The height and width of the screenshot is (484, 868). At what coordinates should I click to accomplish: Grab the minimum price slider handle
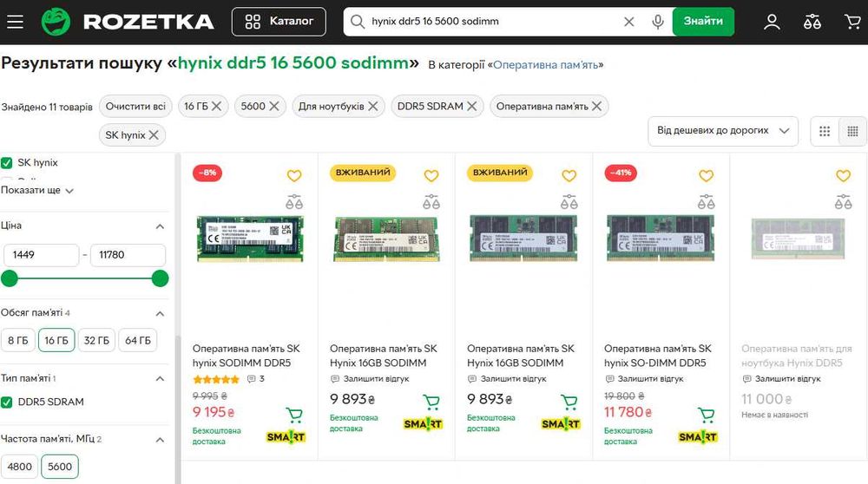click(10, 278)
